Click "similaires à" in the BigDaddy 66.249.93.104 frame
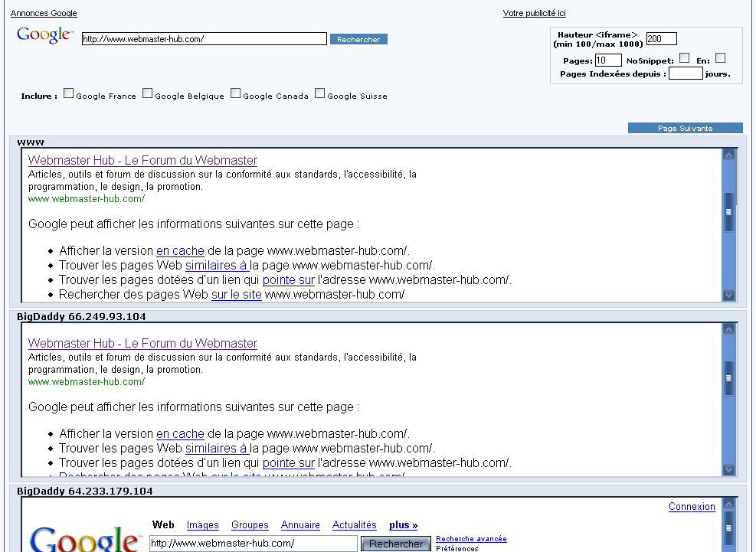 pos(216,449)
